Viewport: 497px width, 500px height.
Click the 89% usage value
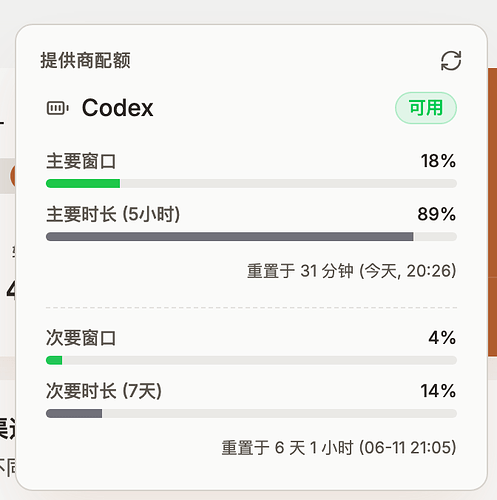pyautogui.click(x=437, y=214)
